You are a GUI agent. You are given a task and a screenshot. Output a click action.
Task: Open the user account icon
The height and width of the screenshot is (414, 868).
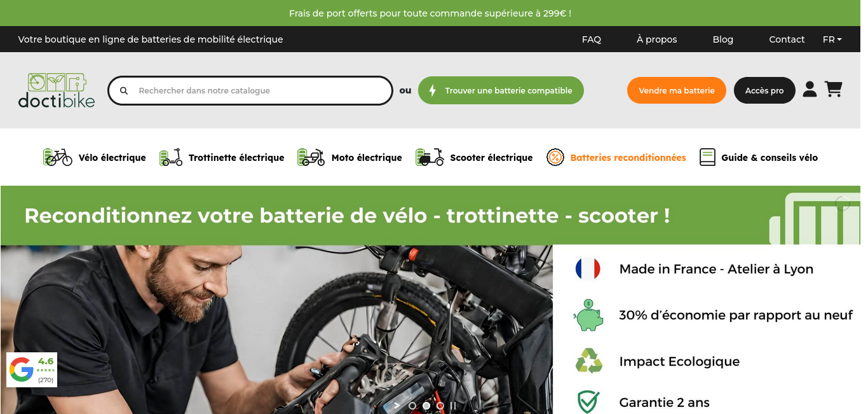(810, 89)
